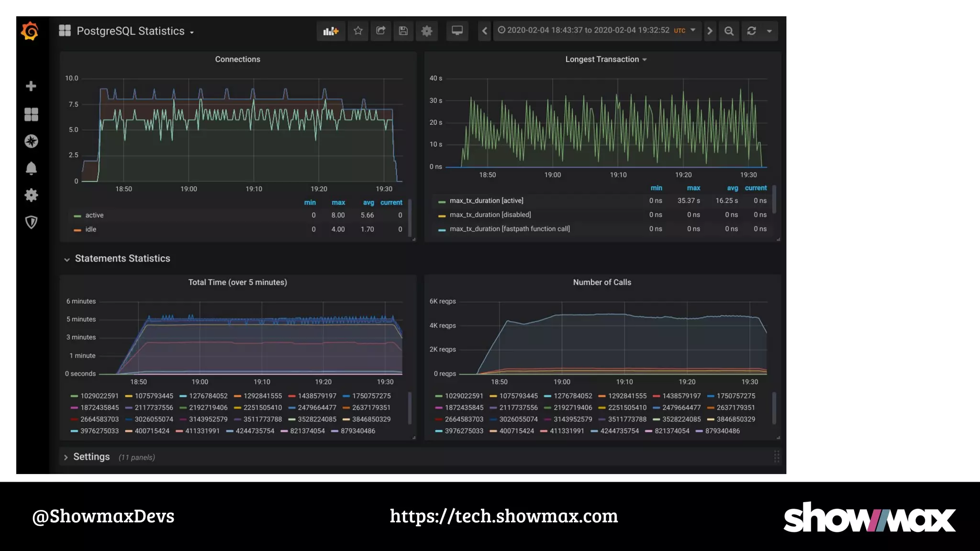Shift time range forward arrow
The image size is (980, 551).
pyautogui.click(x=710, y=31)
